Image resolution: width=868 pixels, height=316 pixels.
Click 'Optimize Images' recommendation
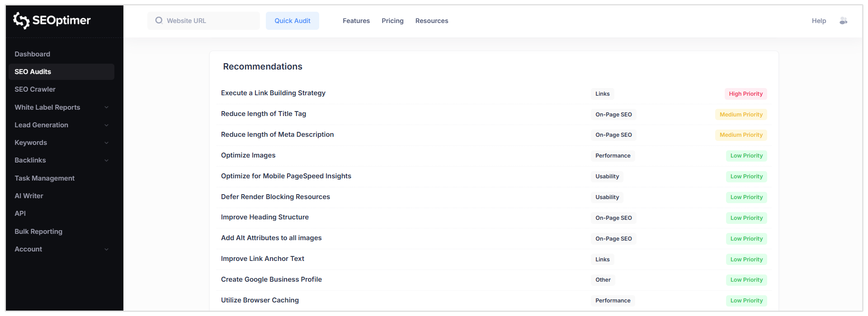[x=248, y=155]
